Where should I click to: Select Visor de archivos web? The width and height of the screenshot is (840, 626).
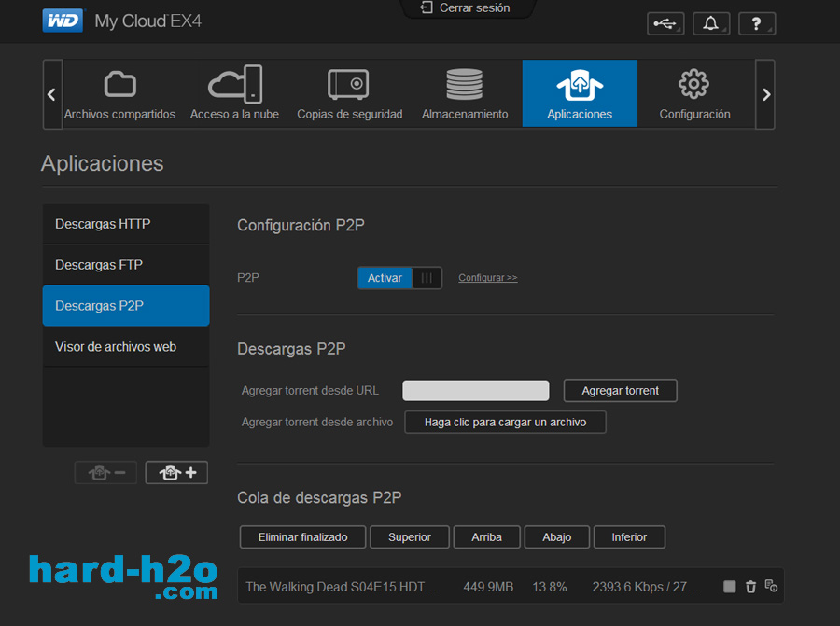pyautogui.click(x=126, y=347)
